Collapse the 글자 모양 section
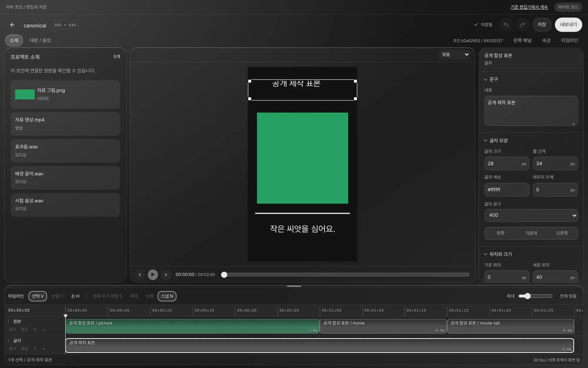Viewport: 588px width, 368px height. pos(496,141)
